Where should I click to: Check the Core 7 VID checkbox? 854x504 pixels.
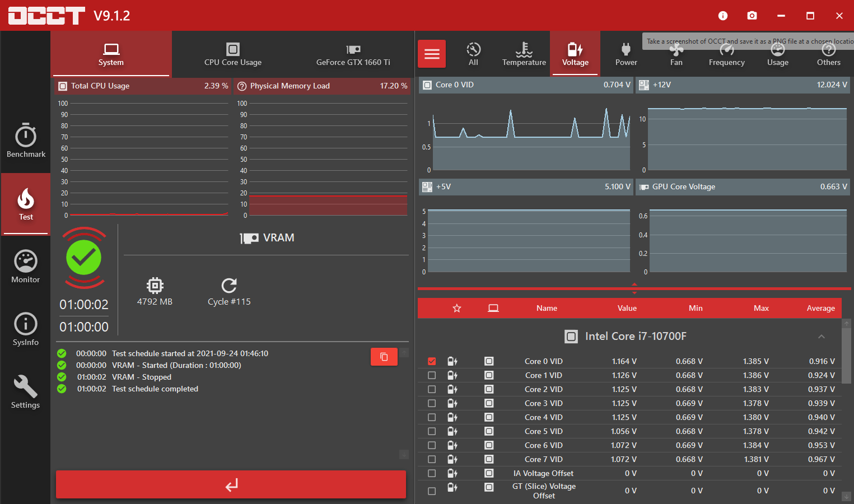tap(432, 459)
